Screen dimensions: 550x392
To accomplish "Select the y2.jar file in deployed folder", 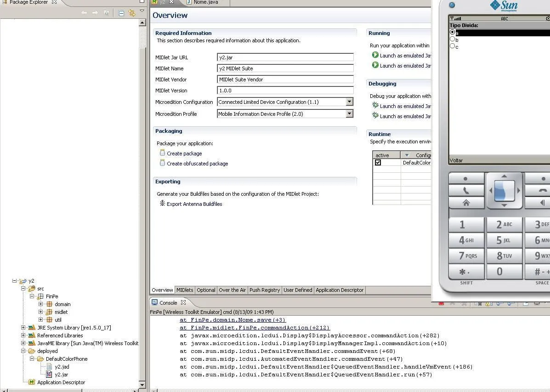I will pos(61,375).
